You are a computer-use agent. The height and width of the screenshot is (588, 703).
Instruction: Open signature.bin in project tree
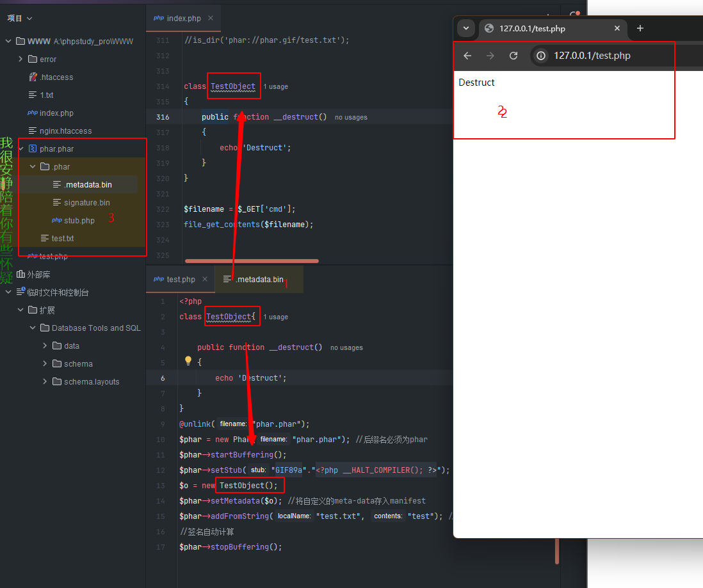86,203
